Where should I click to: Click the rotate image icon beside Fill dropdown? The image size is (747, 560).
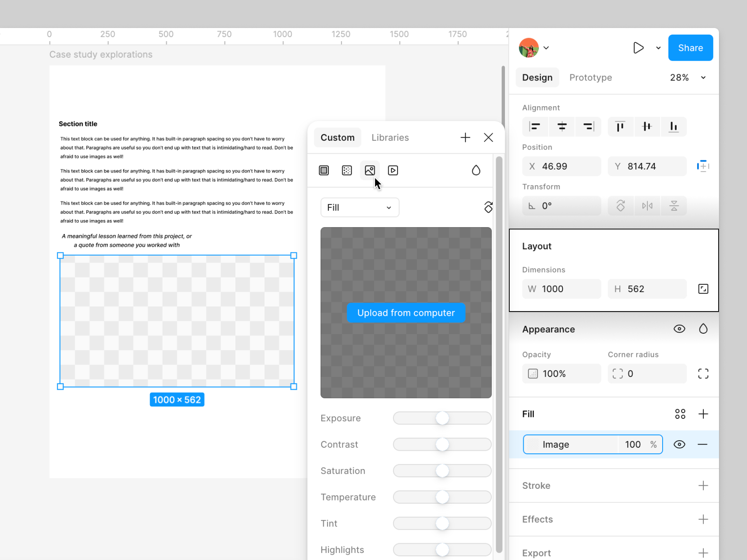pyautogui.click(x=488, y=207)
